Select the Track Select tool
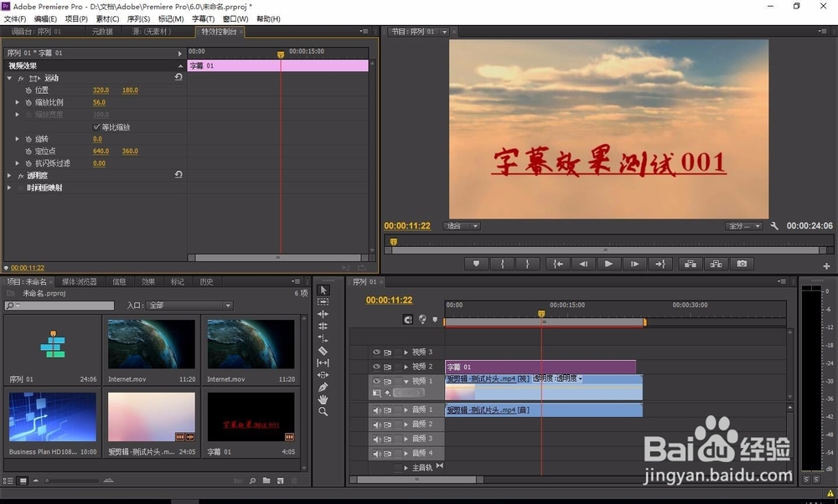 coord(323,302)
